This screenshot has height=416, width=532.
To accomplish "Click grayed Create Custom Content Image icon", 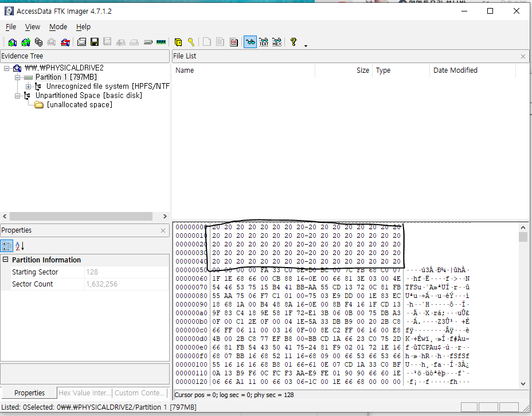I will pyautogui.click(x=134, y=42).
